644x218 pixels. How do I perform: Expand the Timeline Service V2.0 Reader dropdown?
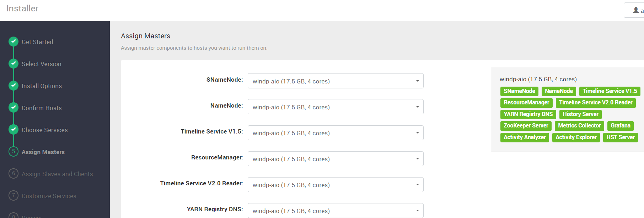click(x=336, y=185)
